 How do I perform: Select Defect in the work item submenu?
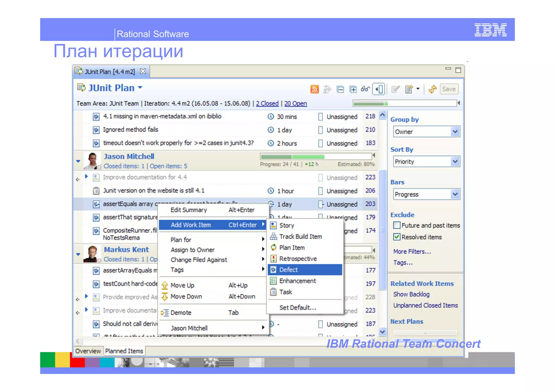pyautogui.click(x=305, y=270)
